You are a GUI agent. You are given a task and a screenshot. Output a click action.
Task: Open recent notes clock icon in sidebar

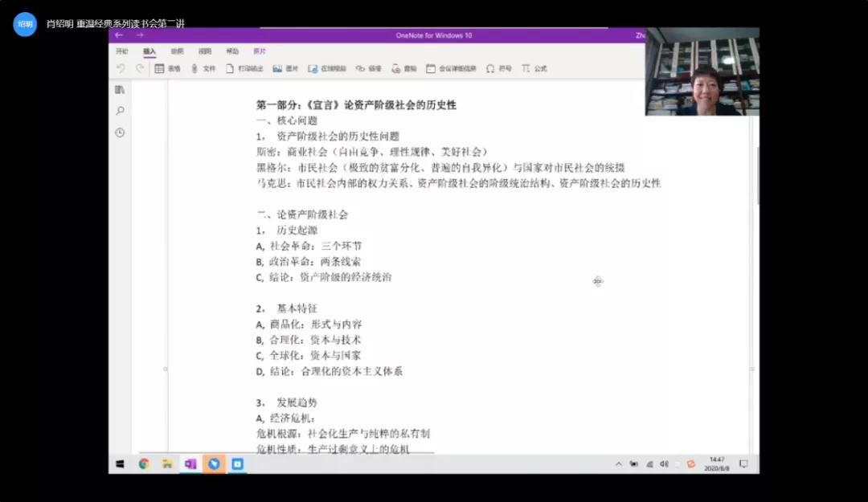(x=120, y=133)
